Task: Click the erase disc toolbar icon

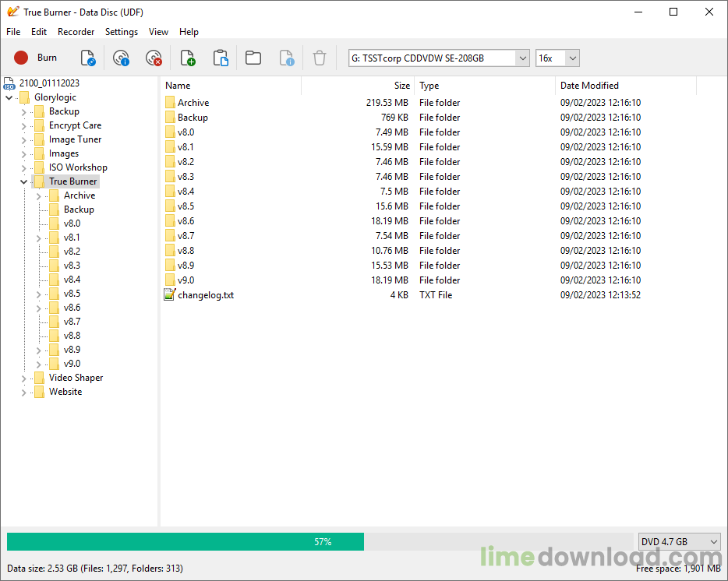Action: tap(154, 58)
